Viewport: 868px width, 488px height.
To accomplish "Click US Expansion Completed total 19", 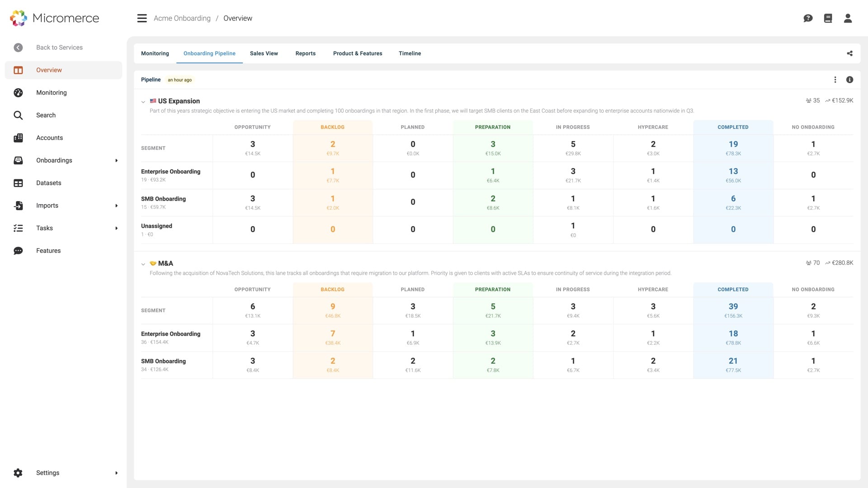I will (x=733, y=144).
